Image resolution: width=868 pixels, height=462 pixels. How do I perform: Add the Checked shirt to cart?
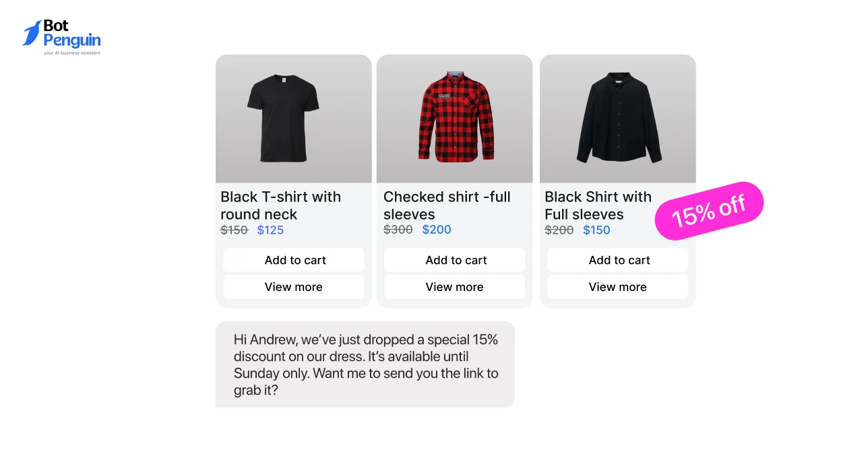455,260
